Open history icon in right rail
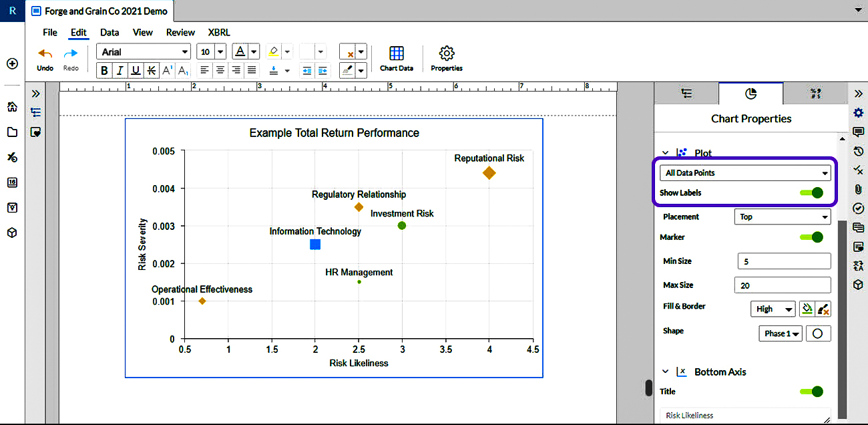The width and height of the screenshot is (868, 425). pos(859,151)
